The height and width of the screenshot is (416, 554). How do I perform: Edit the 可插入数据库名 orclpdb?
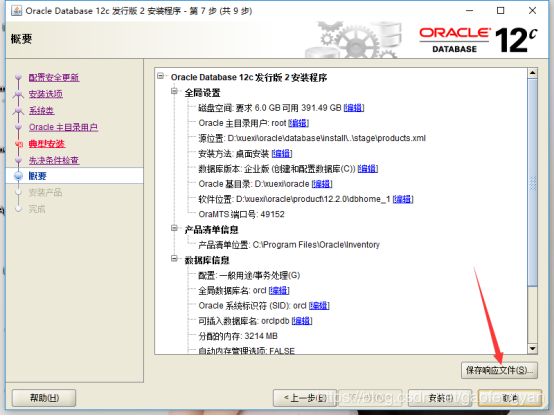(302, 321)
